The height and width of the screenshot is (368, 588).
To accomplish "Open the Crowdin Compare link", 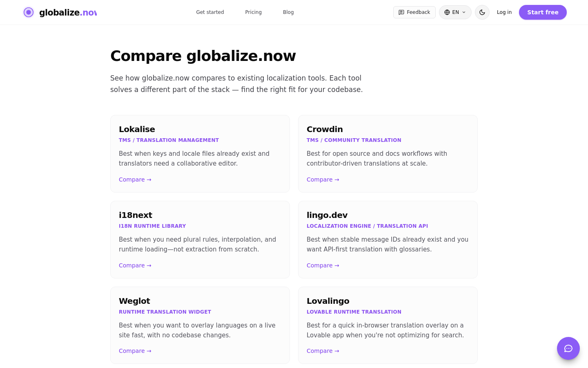I will tap(323, 180).
